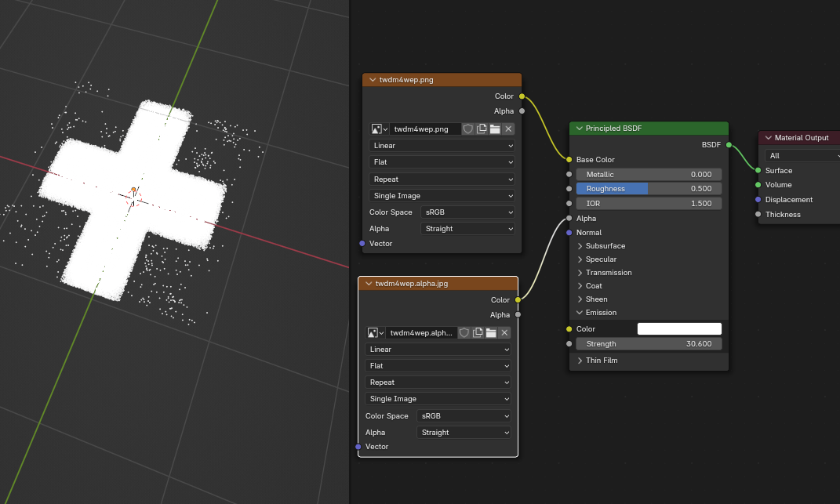Viewport: 840px width, 504px height.
Task: Click the Emission Strength 30.600 field
Action: coord(649,344)
